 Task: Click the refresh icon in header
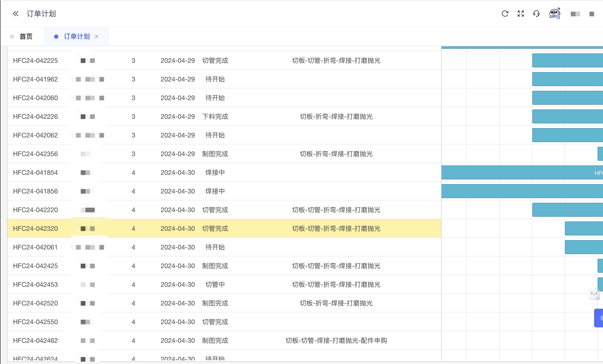[x=505, y=14]
